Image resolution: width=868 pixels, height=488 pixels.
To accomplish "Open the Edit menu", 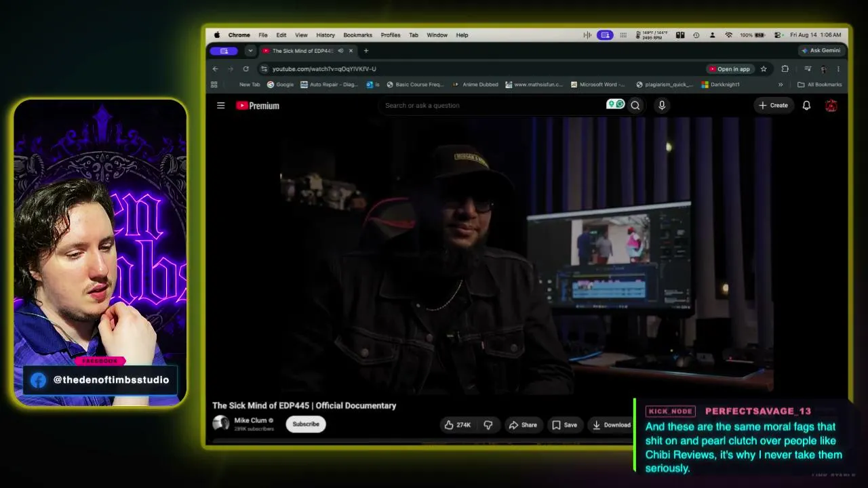I will pyautogui.click(x=281, y=35).
